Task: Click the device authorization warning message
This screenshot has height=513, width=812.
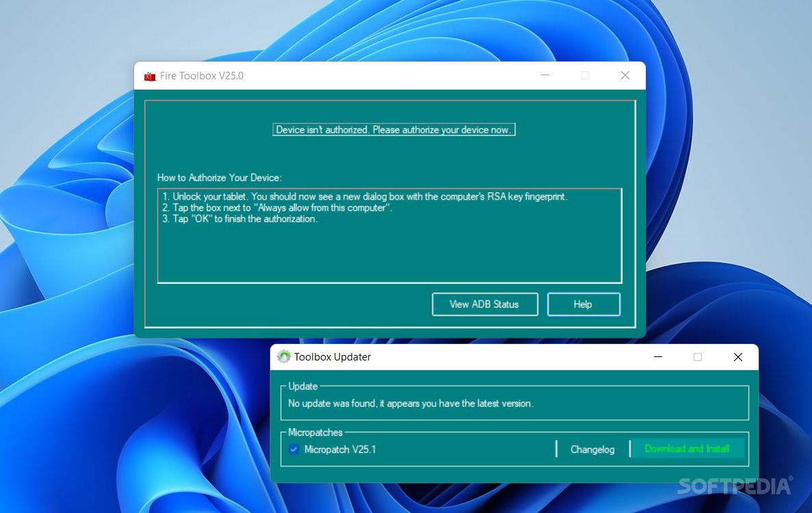Action: tap(393, 129)
